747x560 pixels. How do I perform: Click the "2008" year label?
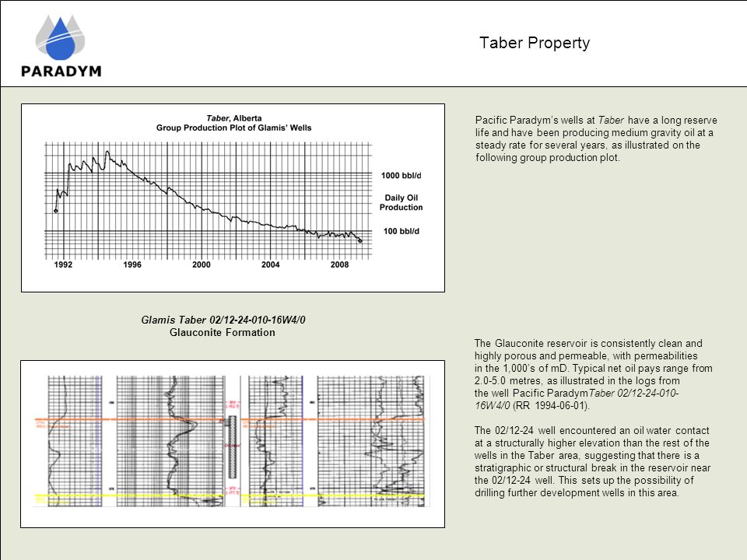tap(340, 264)
